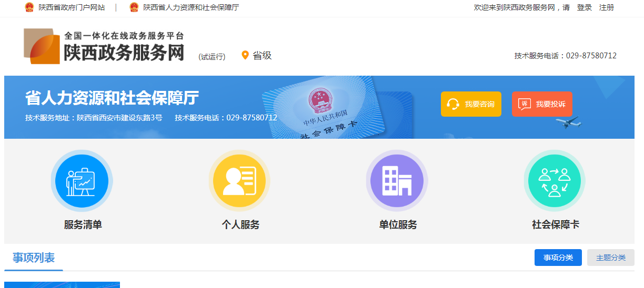The width and height of the screenshot is (644, 288).
Task: Click the header text 技术服务电话：029-87580712
Action: click(566, 56)
